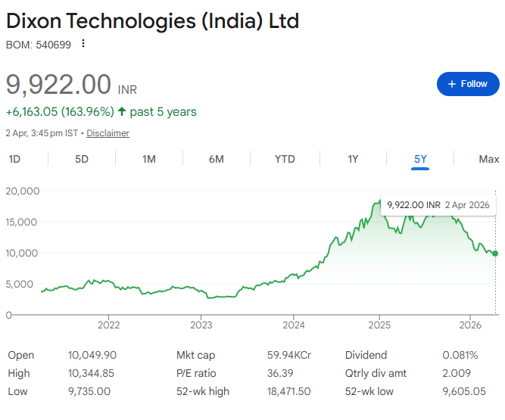The image size is (505, 420).
Task: Switch to the 1D chart range
Action: tap(14, 159)
